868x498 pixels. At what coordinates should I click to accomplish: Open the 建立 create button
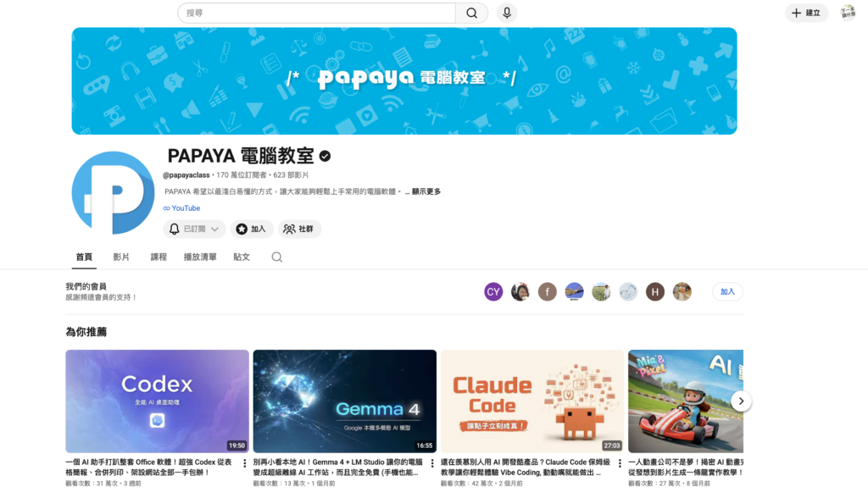(806, 13)
